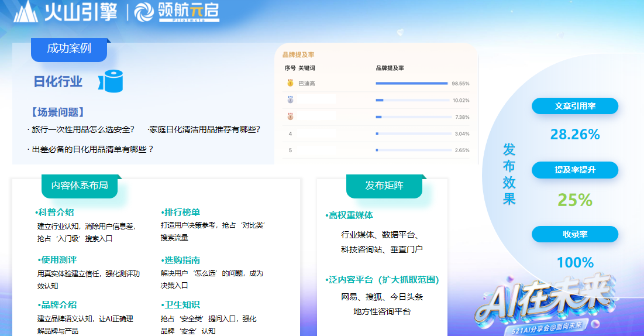The image size is (644, 336).
Task: Click the 领航元启 swirl logo icon
Action: [x=144, y=12]
